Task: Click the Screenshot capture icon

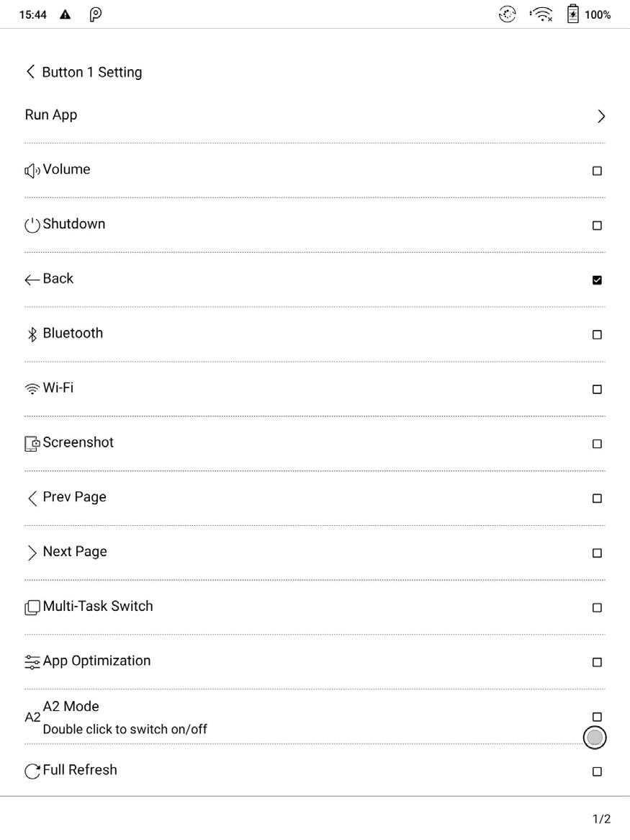Action: (x=32, y=444)
